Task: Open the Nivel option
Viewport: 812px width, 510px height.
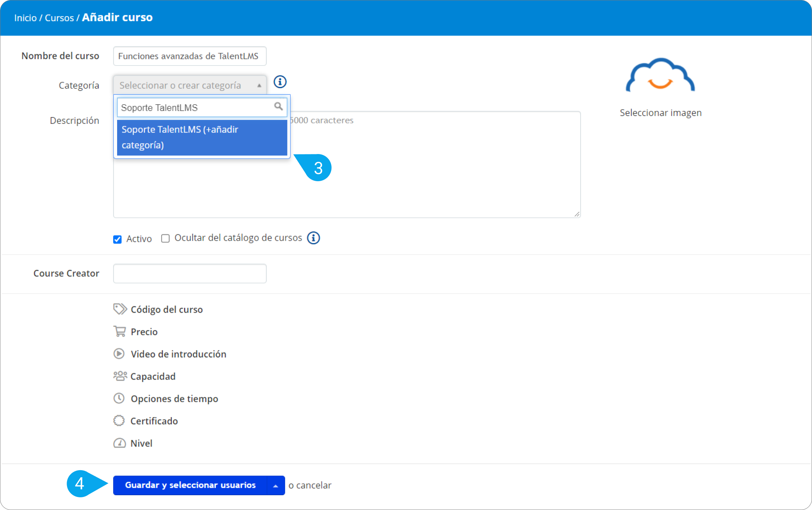Action: click(141, 443)
